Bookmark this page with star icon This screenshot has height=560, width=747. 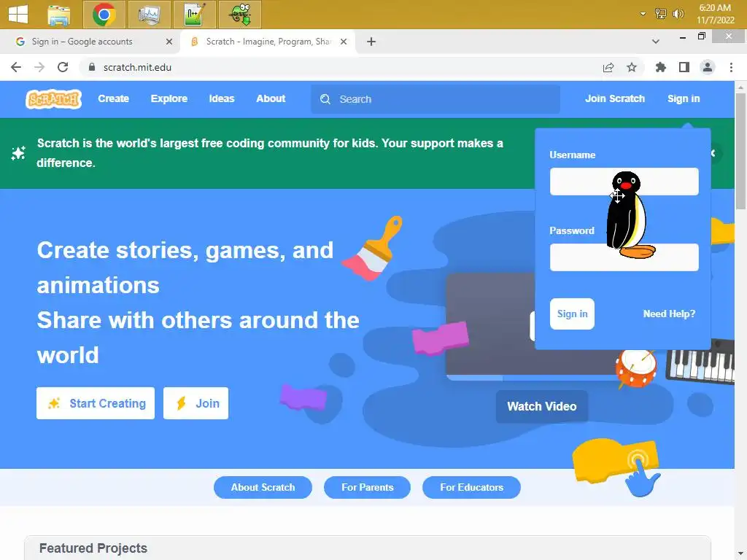(632, 67)
